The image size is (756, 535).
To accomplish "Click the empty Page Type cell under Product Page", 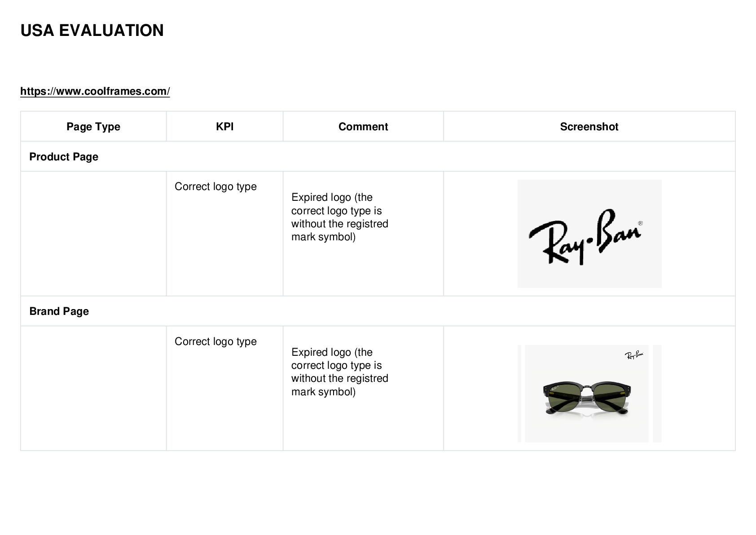I will pyautogui.click(x=93, y=234).
